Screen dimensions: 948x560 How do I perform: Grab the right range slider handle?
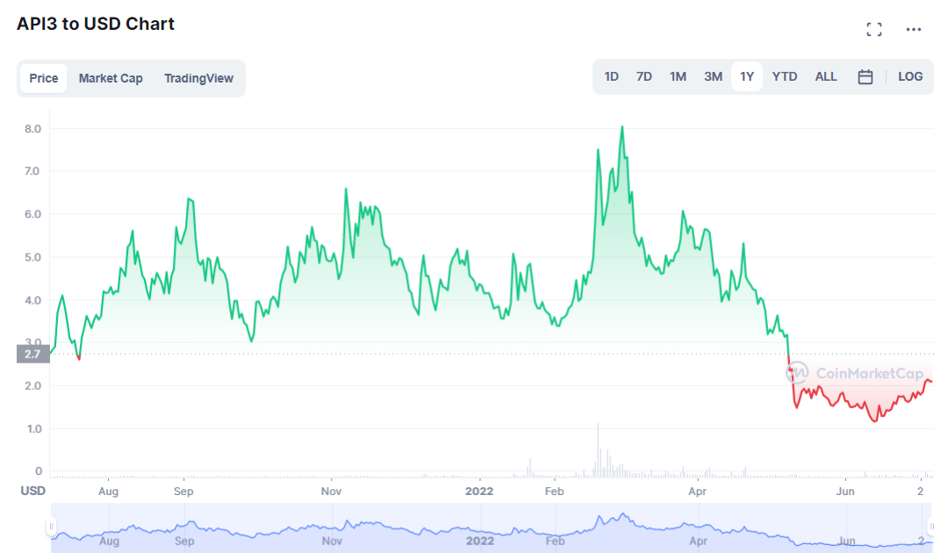coord(930,527)
